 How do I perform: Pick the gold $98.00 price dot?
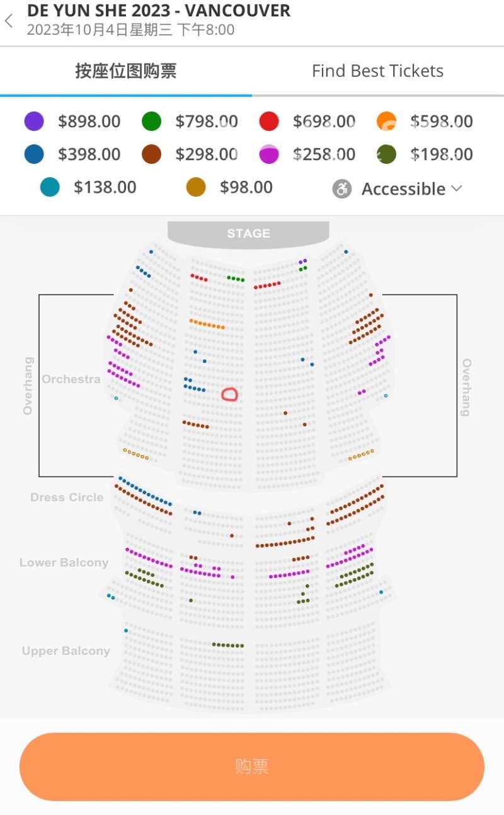coord(196,187)
